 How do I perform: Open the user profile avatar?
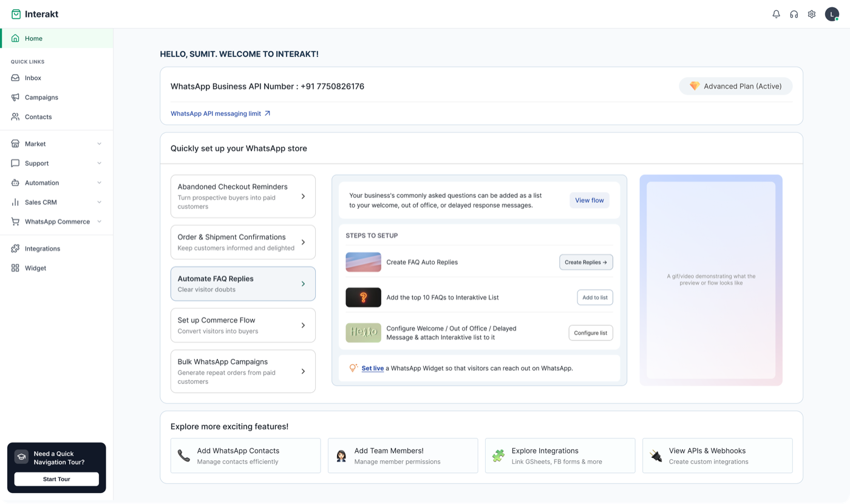832,14
